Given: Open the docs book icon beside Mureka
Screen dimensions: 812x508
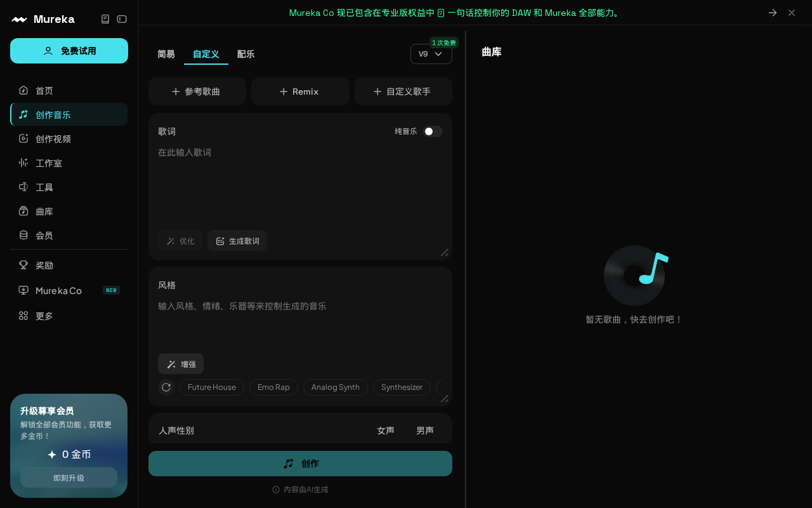Looking at the screenshot, I should [x=105, y=19].
